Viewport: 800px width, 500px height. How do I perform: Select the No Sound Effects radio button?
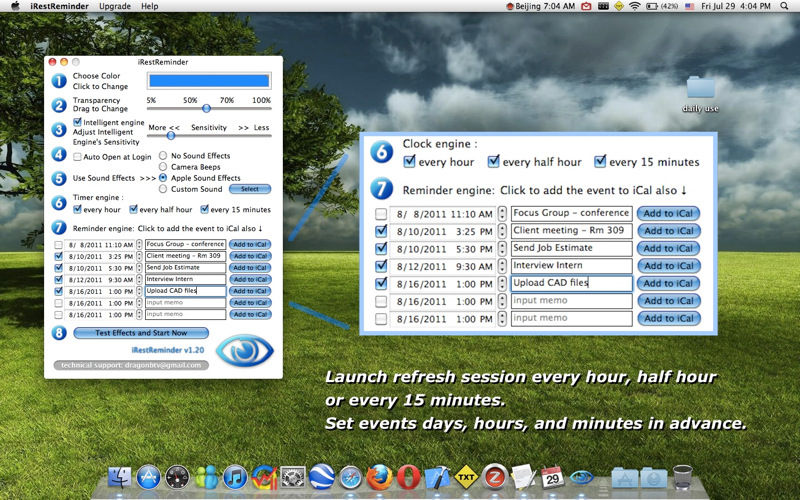coord(163,155)
